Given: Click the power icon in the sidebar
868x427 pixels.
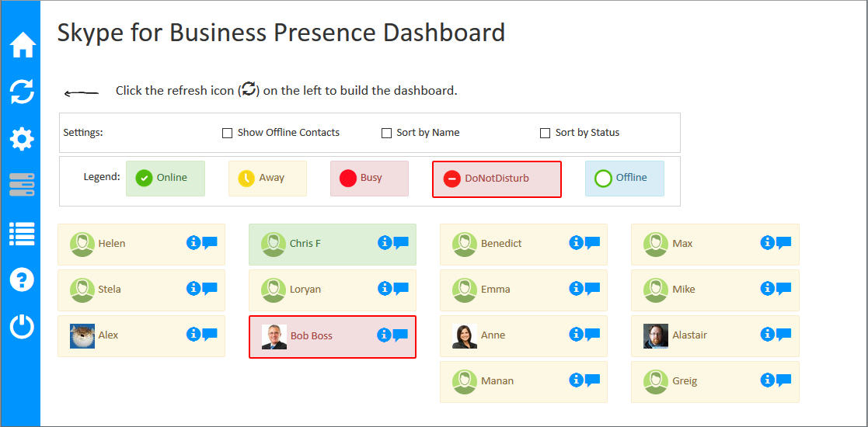Looking at the screenshot, I should [22, 326].
